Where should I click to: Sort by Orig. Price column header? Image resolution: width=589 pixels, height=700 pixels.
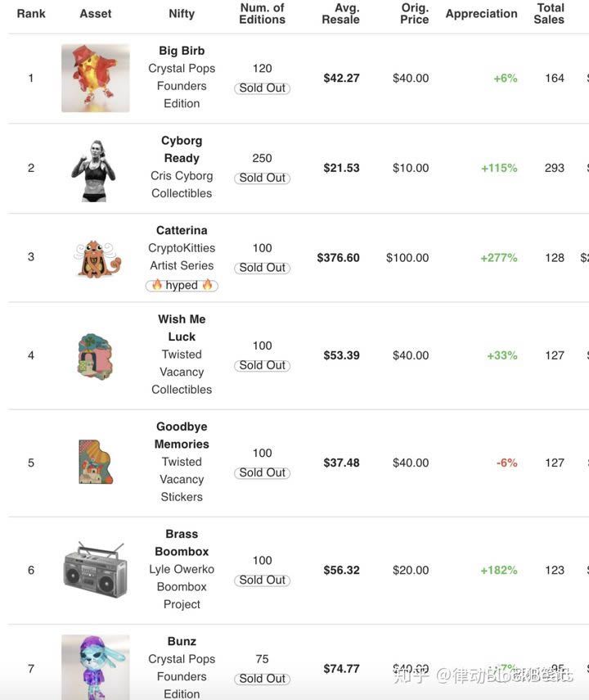[414, 14]
